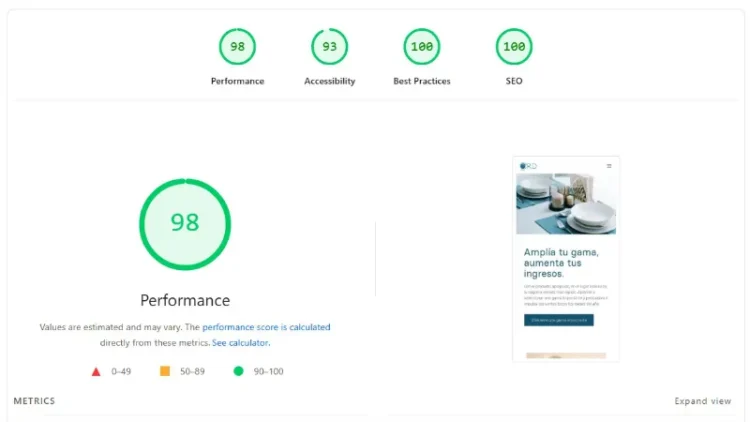Click the dark blue button in page preview

point(559,320)
